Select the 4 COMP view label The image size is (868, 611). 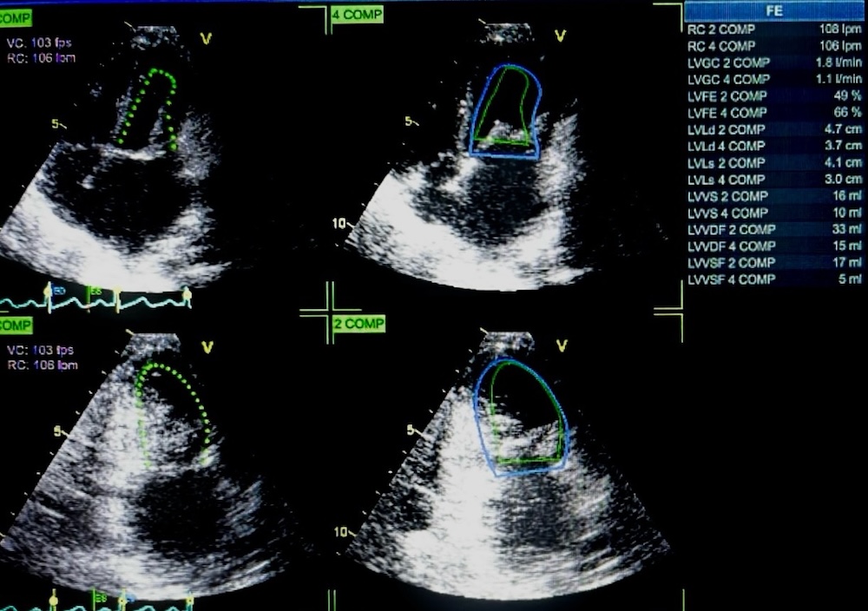357,15
